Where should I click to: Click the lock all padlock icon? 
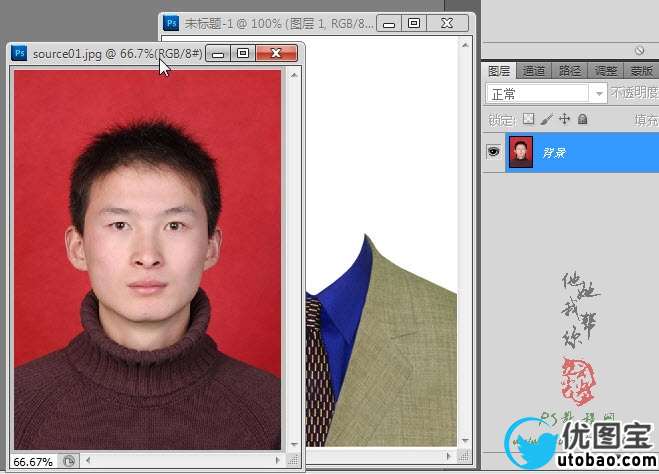point(583,119)
